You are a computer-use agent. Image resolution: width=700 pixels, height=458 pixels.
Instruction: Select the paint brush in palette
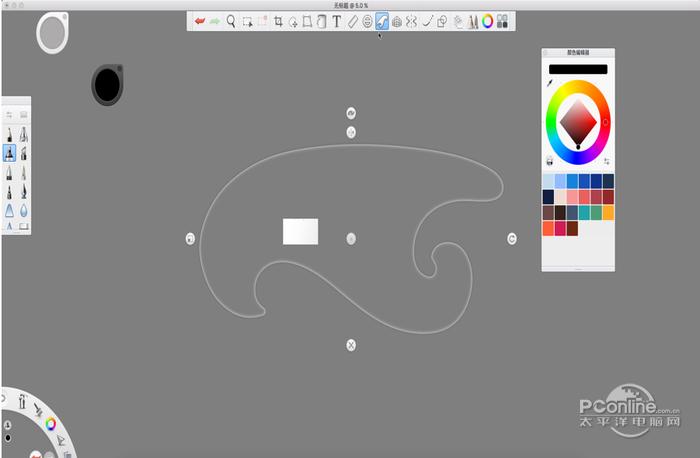click(x=23, y=172)
